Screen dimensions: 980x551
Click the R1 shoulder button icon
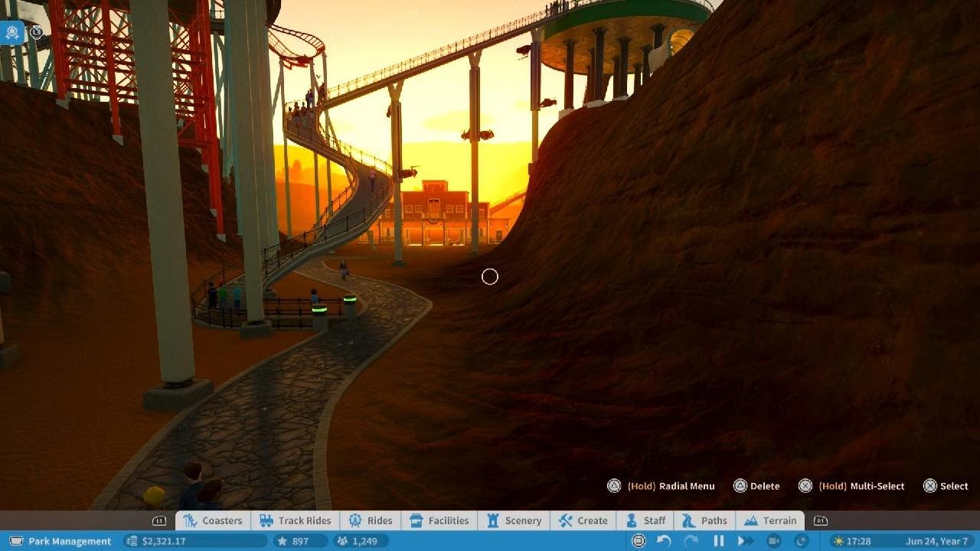coord(820,520)
